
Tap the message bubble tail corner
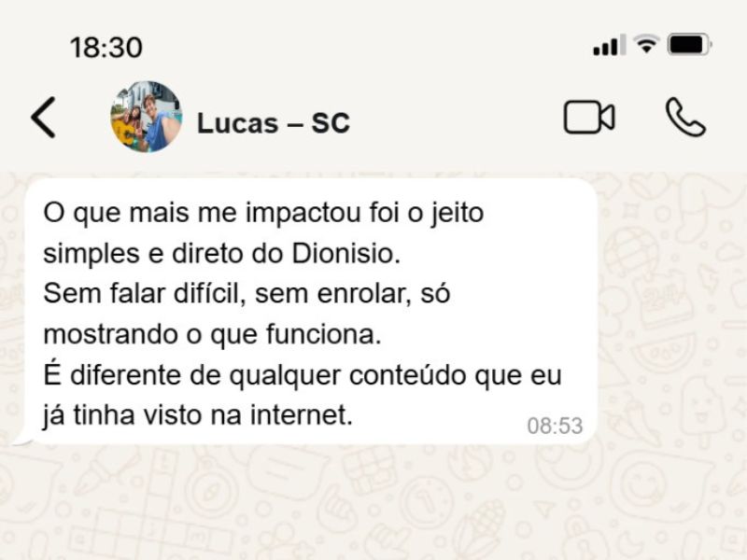point(21,441)
